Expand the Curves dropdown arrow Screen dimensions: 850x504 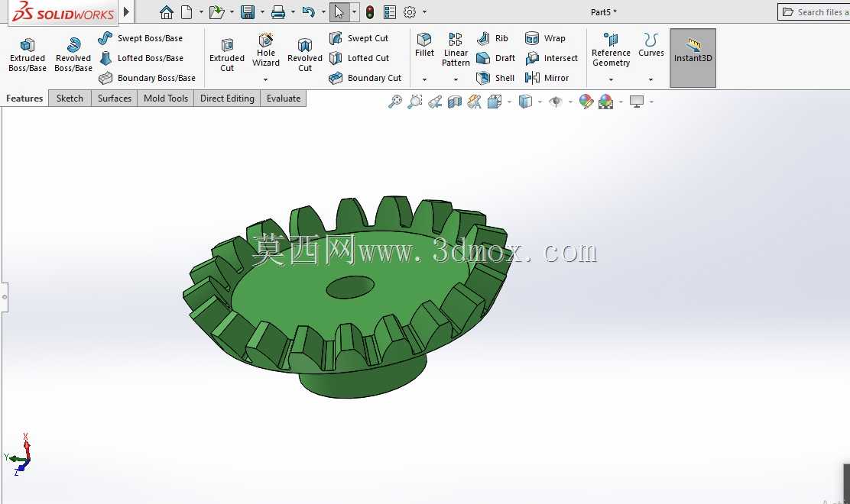[x=651, y=79]
